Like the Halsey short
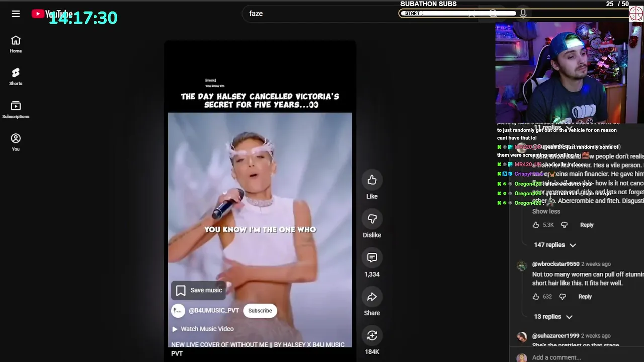 372,180
